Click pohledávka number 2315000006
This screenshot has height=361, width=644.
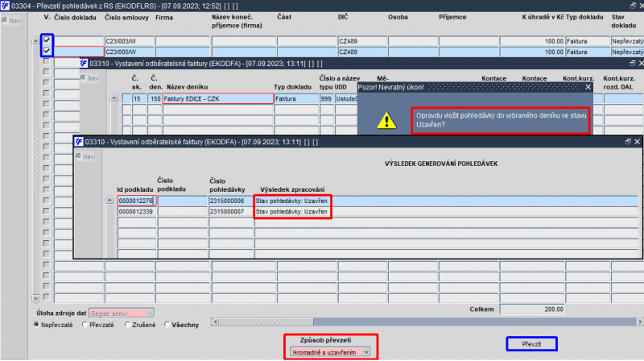230,201
